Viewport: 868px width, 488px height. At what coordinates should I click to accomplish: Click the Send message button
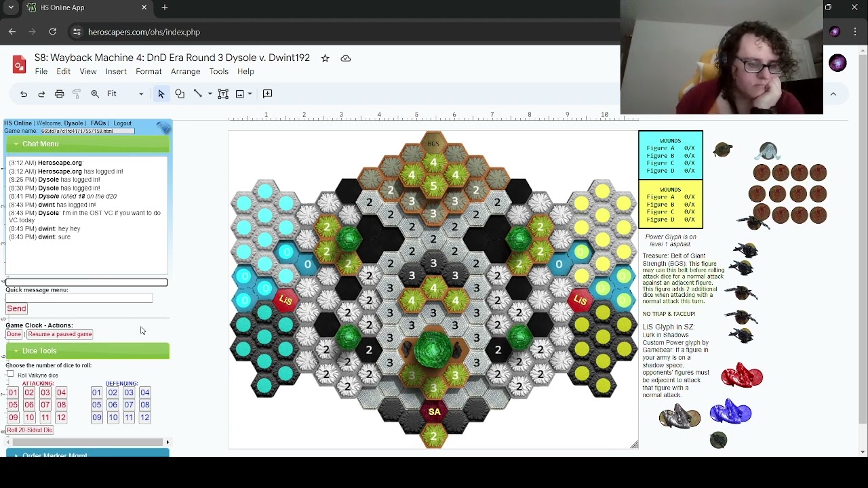pos(16,308)
